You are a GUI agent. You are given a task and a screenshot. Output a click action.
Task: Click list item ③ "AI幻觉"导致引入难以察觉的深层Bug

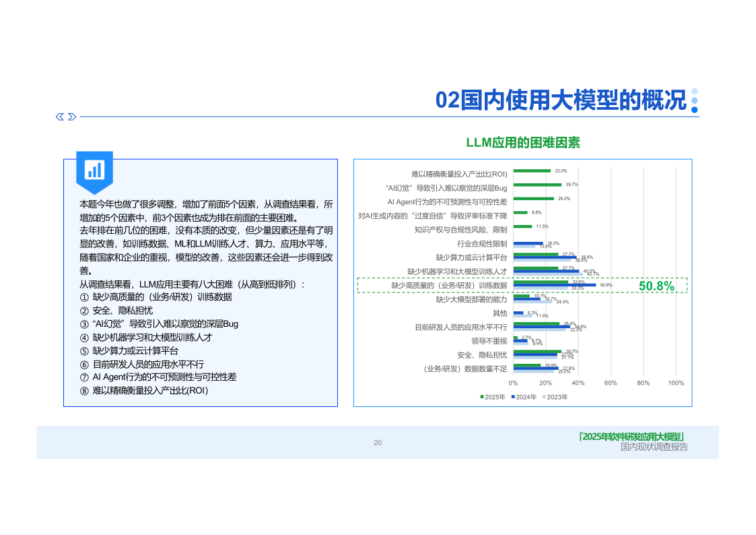click(159, 324)
